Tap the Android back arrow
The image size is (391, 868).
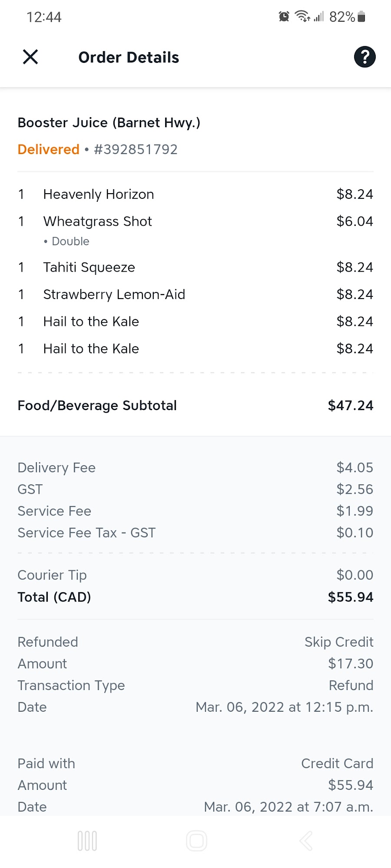coord(306,841)
